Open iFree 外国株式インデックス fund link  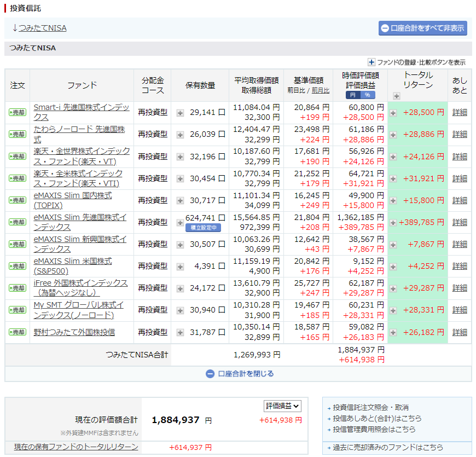(80, 288)
